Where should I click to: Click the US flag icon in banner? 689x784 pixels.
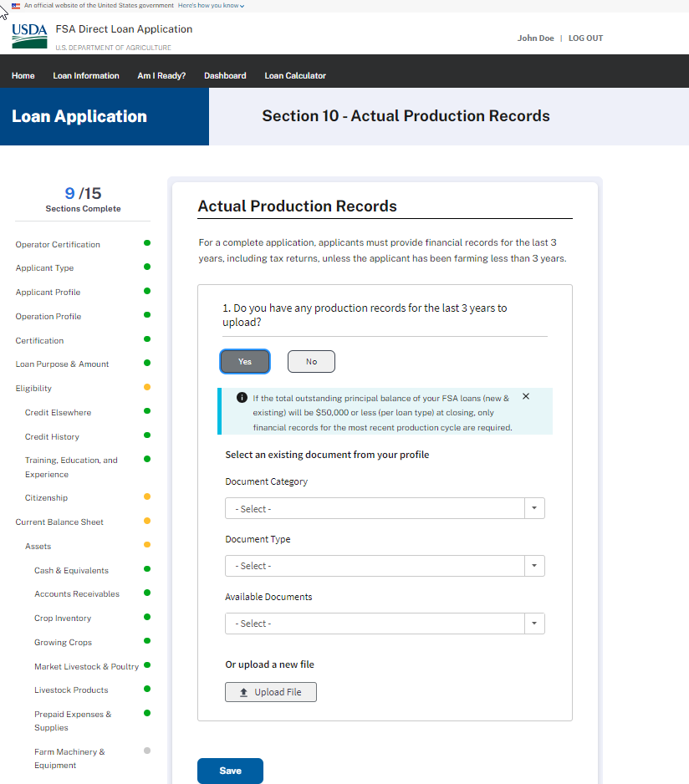(16, 5)
